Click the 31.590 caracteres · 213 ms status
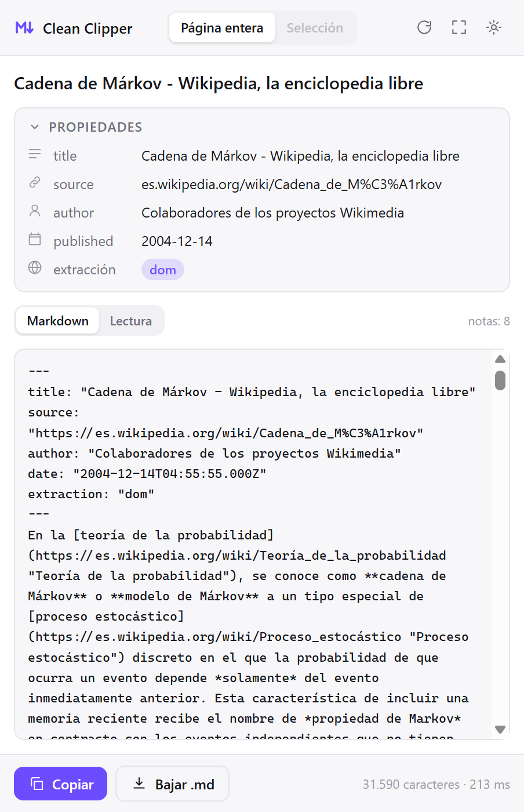Image resolution: width=524 pixels, height=812 pixels. [436, 784]
